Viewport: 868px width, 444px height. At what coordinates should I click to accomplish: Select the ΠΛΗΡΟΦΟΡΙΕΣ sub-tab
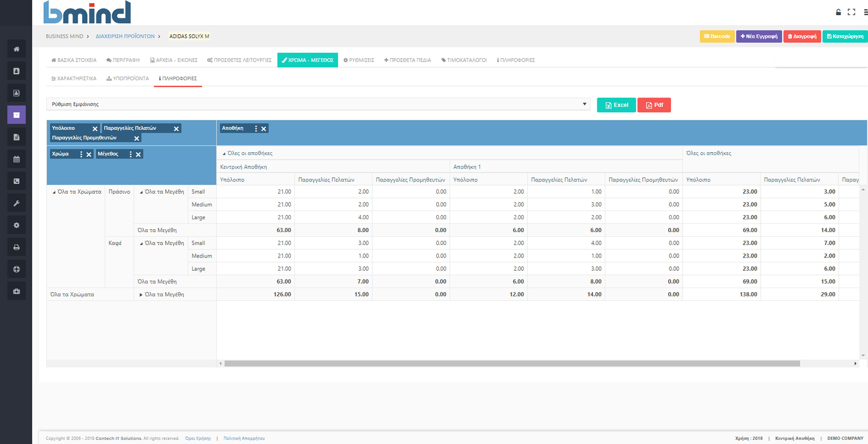(x=178, y=78)
